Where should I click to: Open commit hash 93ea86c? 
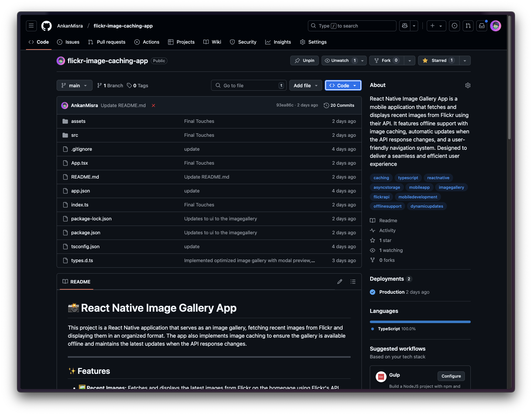click(x=285, y=105)
